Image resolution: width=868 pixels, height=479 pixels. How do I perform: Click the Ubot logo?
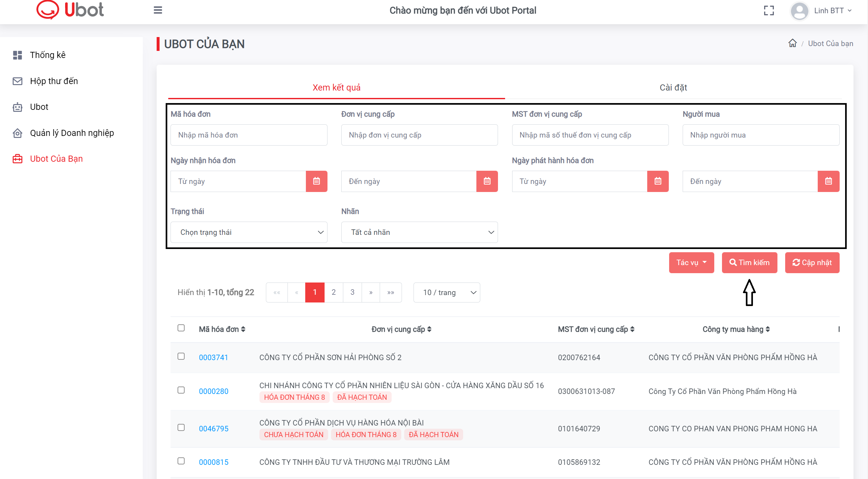(x=70, y=10)
